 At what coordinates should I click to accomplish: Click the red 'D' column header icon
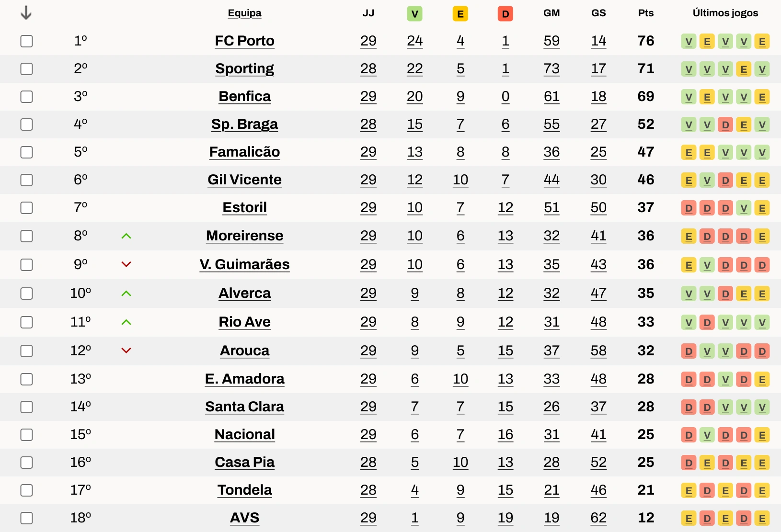tap(505, 13)
